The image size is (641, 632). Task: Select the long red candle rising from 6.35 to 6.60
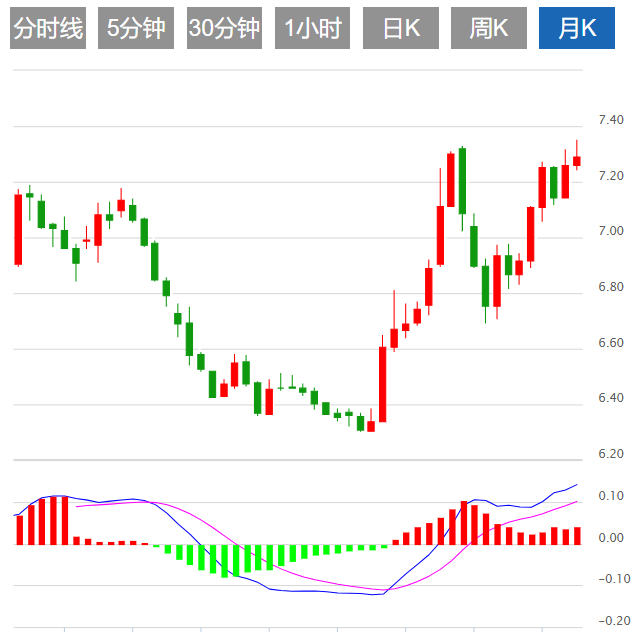[x=382, y=384]
